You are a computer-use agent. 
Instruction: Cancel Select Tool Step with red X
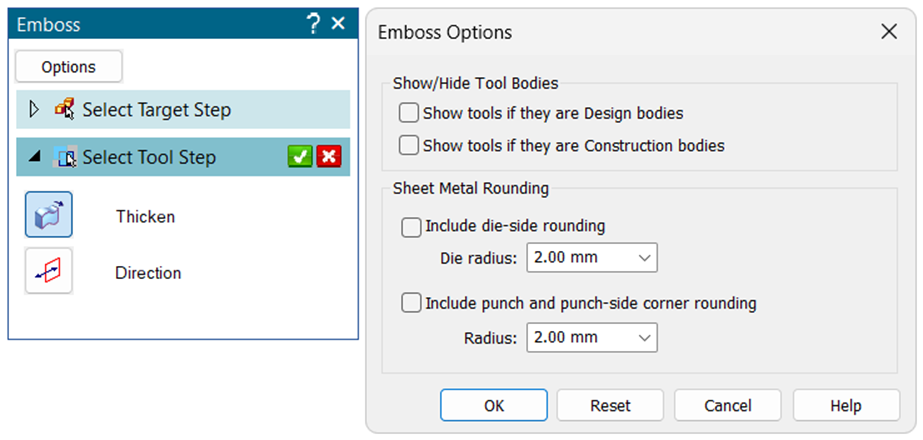[329, 157]
